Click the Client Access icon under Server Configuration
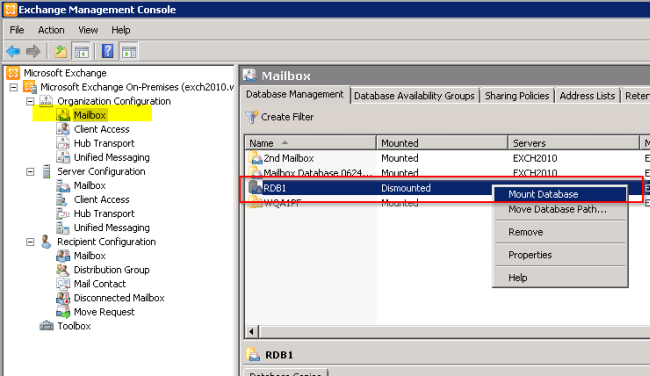Viewport: 650px width, 376px height. pyautogui.click(x=63, y=200)
